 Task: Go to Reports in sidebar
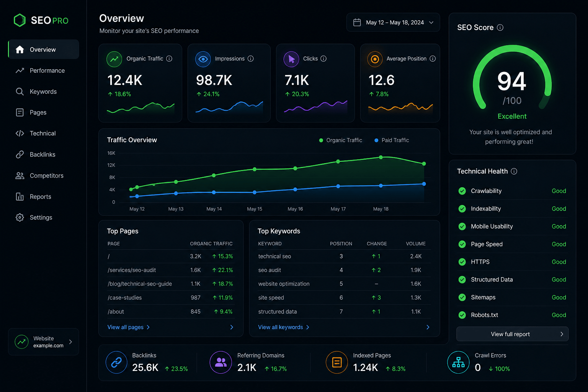[44, 197]
